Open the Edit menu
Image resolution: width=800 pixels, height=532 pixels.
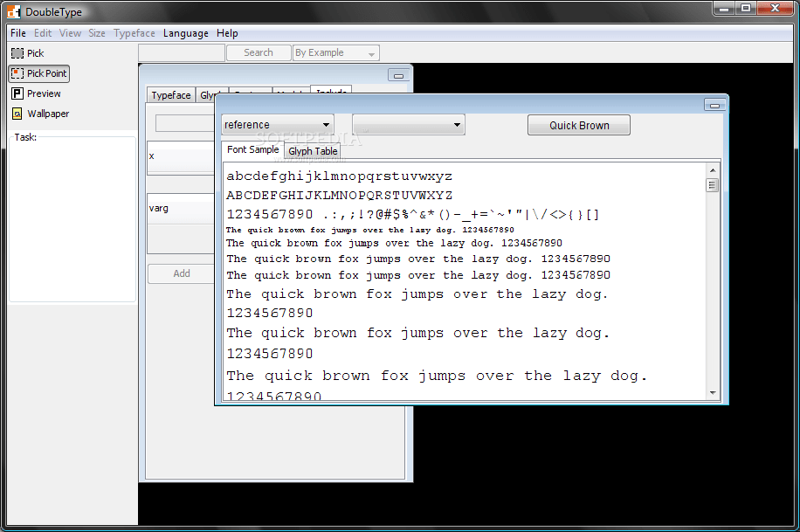(43, 33)
